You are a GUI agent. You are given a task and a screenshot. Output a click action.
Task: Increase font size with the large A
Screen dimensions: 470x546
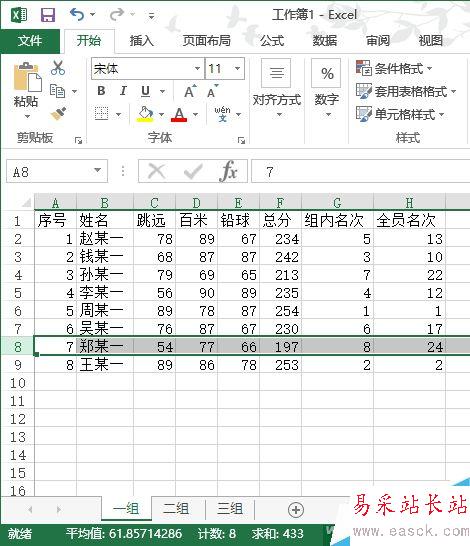point(190,91)
